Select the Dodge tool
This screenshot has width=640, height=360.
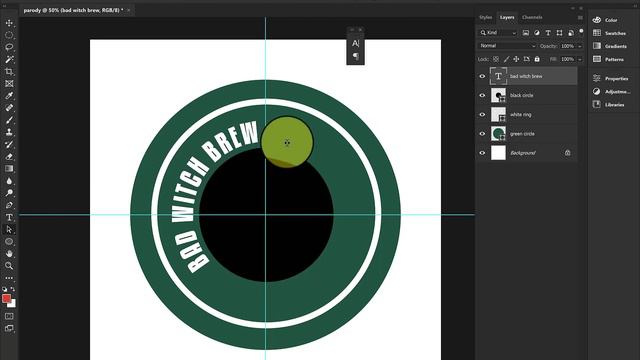pyautogui.click(x=9, y=193)
